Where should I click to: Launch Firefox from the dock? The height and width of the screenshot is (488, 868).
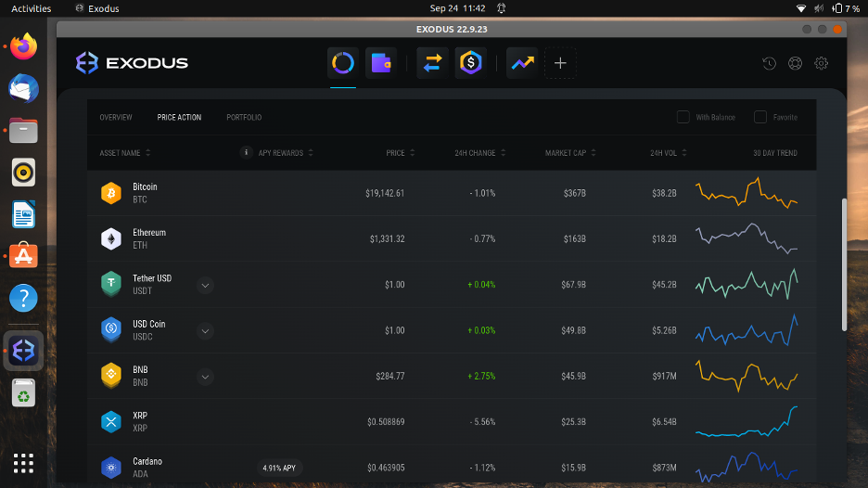(x=23, y=46)
